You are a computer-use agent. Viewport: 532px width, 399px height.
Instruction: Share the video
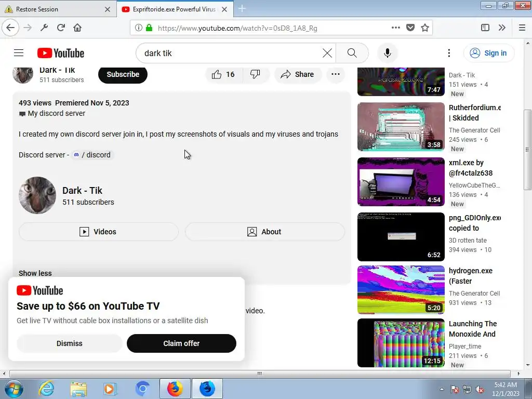coord(298,74)
